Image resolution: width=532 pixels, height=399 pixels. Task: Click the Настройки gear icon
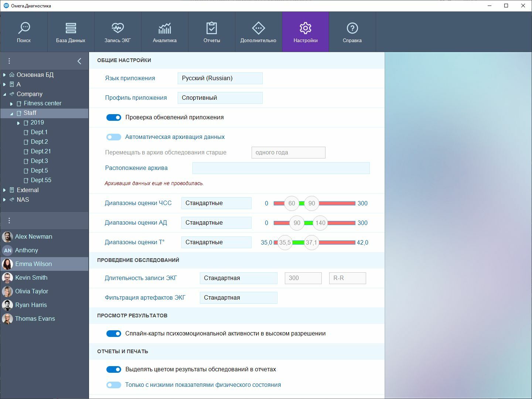[306, 28]
